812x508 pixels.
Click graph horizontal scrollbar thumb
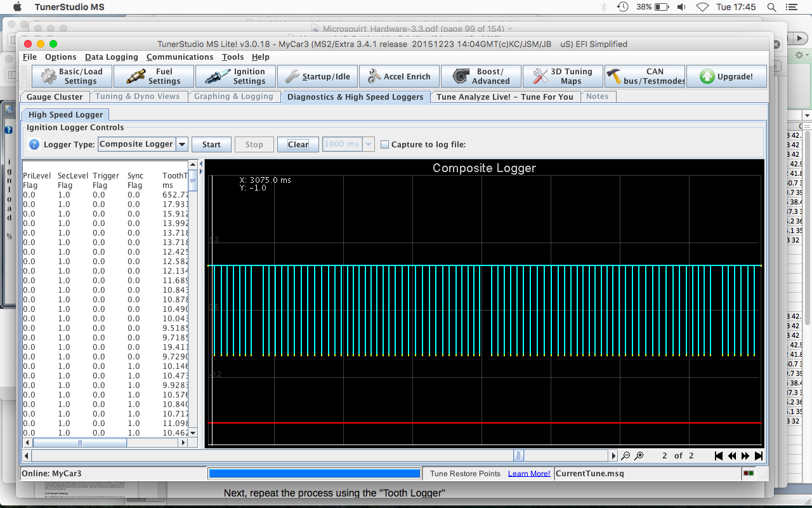[518, 455]
